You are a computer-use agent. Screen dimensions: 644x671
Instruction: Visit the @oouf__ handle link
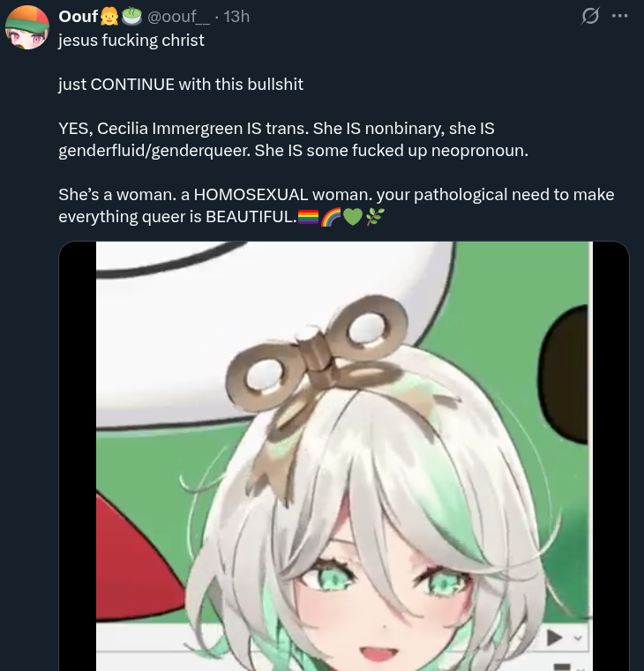(x=178, y=16)
